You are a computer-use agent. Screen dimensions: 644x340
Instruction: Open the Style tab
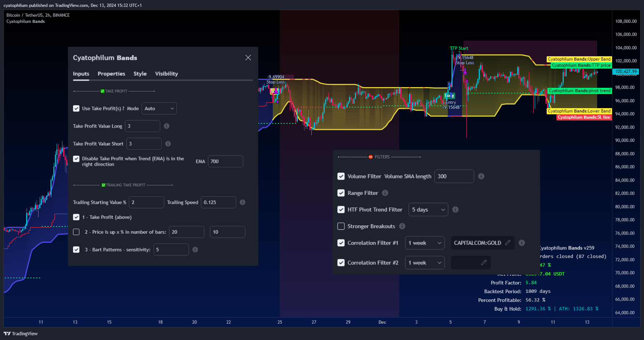[x=140, y=74]
